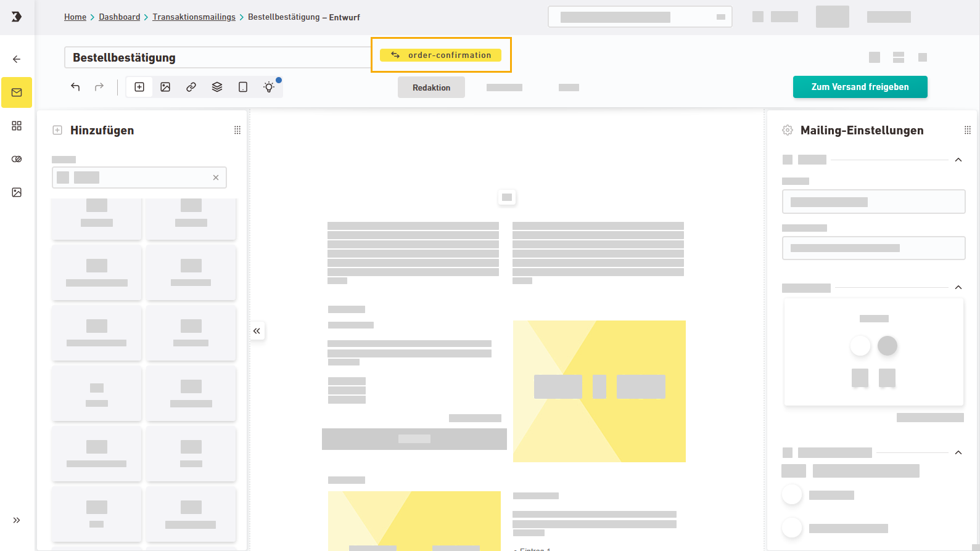Image resolution: width=980 pixels, height=551 pixels.
Task: Open the image tool in the toolbar
Action: click(165, 87)
